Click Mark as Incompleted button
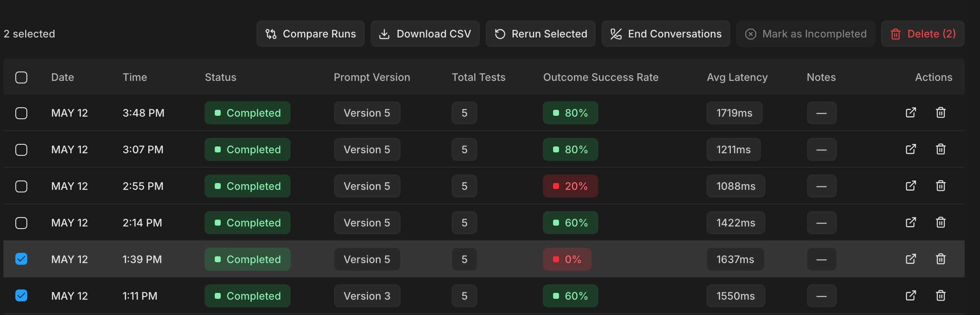Viewport: 980px width, 315px height. click(806, 34)
